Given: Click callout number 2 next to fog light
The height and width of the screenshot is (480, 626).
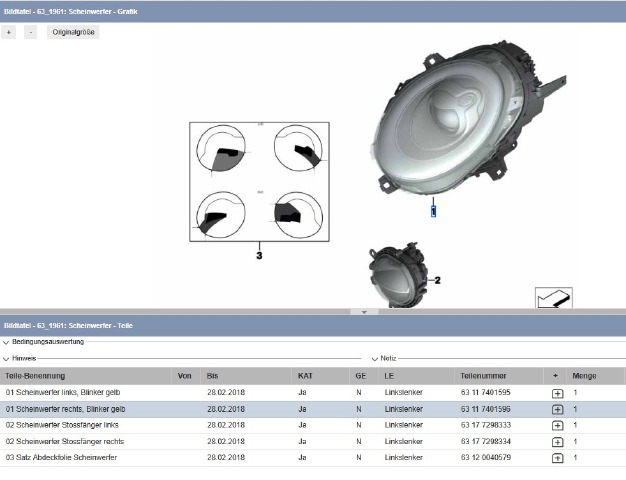Looking at the screenshot, I should [x=438, y=280].
